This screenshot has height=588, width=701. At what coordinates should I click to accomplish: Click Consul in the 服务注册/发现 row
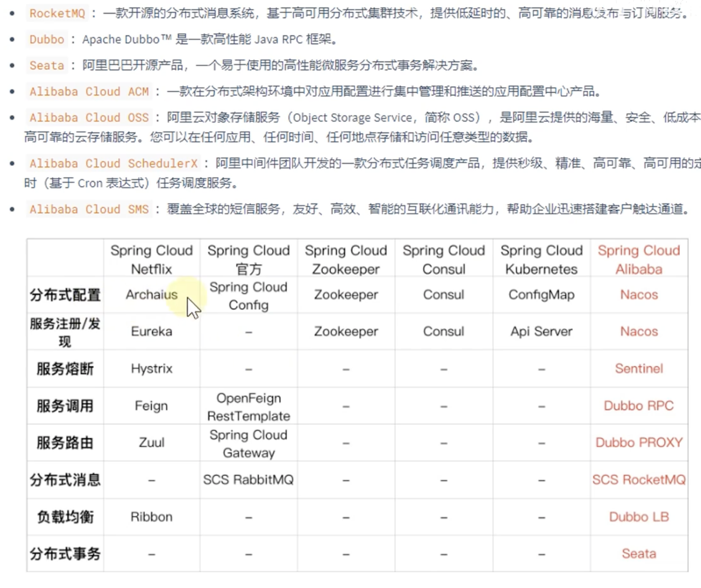444,332
